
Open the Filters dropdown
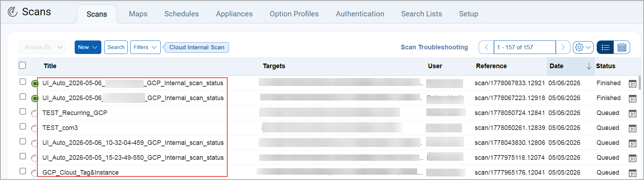point(145,47)
